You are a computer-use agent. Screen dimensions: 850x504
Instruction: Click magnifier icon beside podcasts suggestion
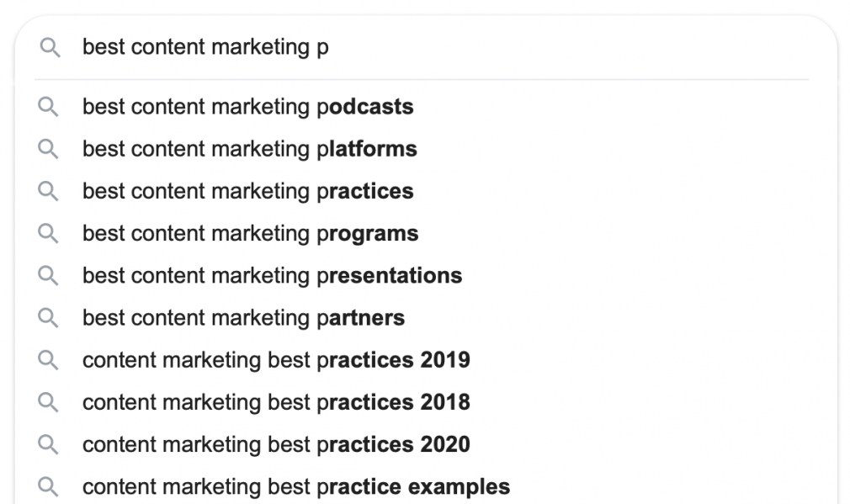(x=48, y=107)
